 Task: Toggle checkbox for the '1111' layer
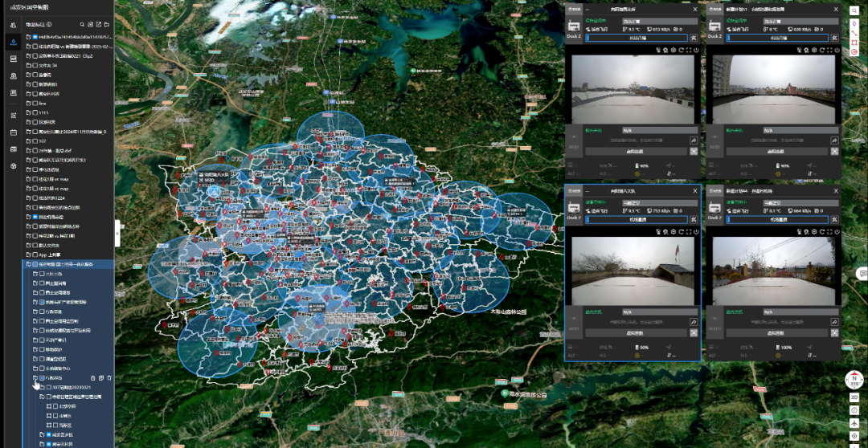point(35,113)
